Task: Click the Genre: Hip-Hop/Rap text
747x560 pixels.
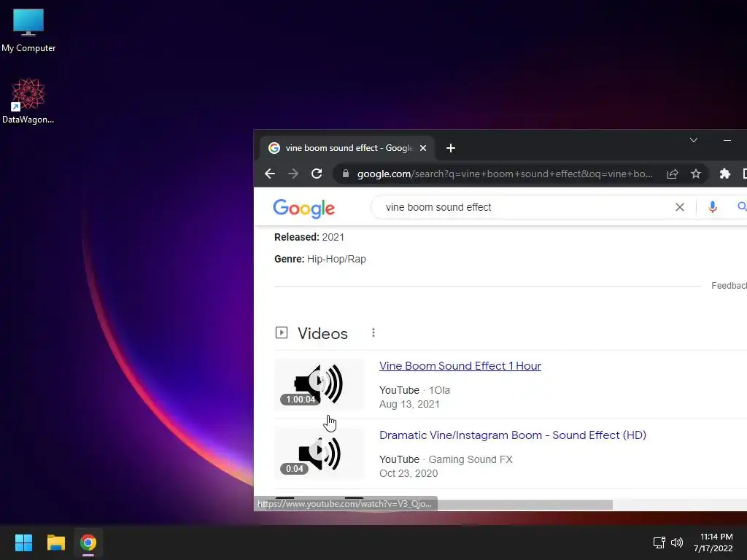Action: pyautogui.click(x=320, y=259)
